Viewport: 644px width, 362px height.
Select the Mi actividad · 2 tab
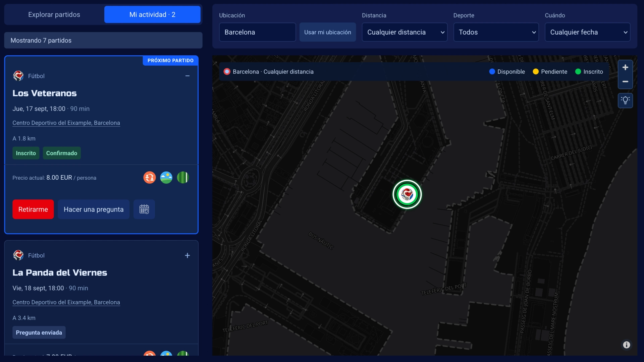[x=152, y=14]
